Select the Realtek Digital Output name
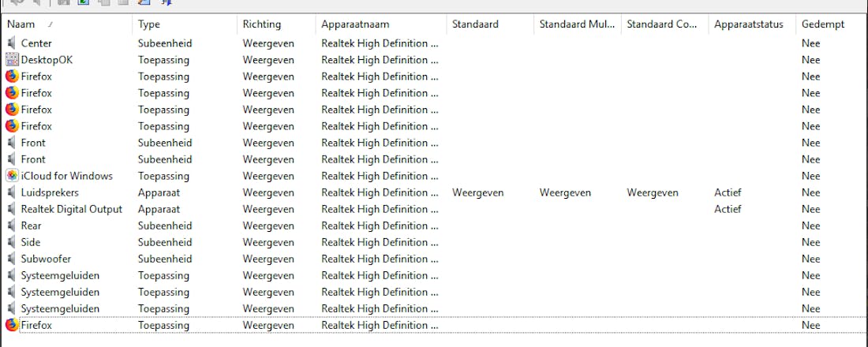This screenshot has height=347, width=868. pos(71,209)
